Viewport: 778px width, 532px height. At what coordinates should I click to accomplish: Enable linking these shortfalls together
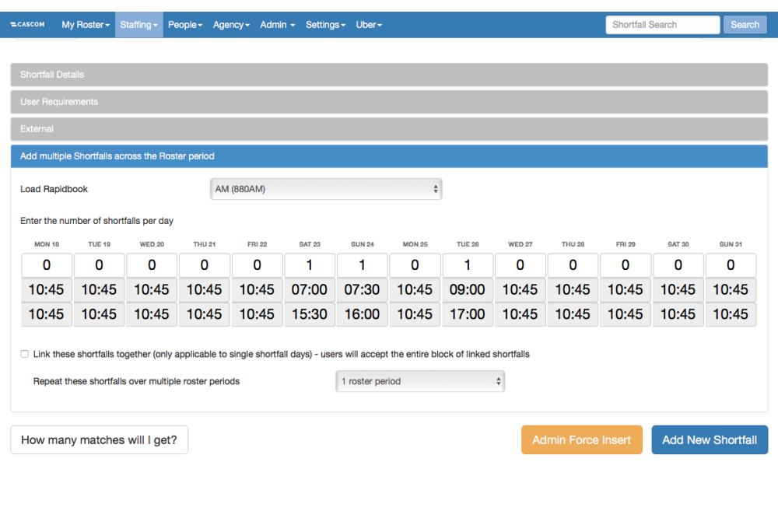(25, 355)
